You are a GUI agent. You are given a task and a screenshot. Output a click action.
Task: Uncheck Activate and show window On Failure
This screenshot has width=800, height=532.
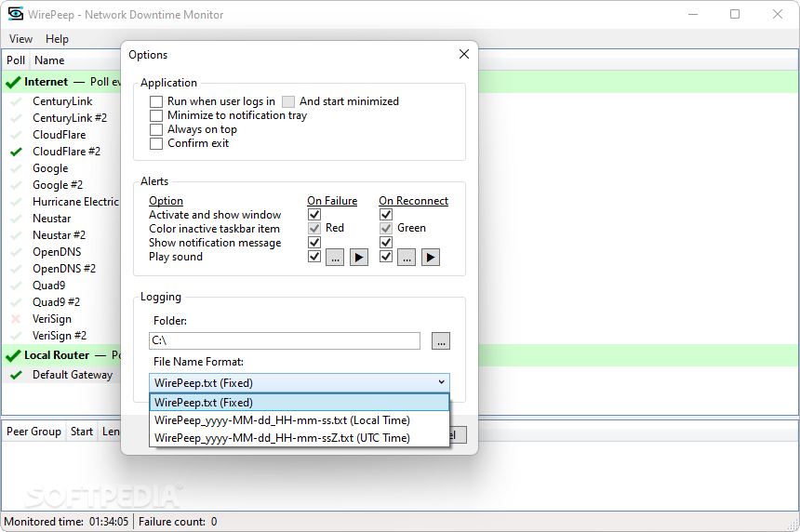point(314,214)
